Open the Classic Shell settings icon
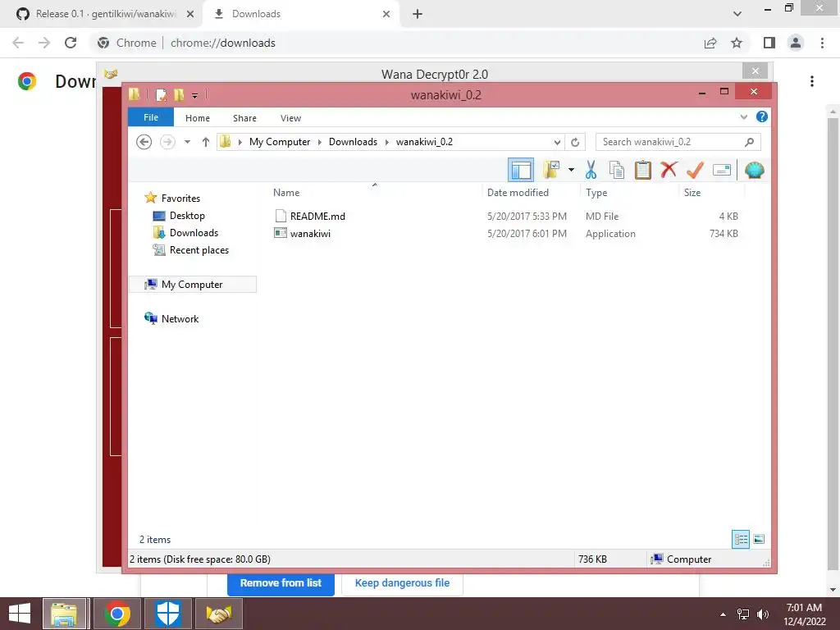 click(755, 171)
